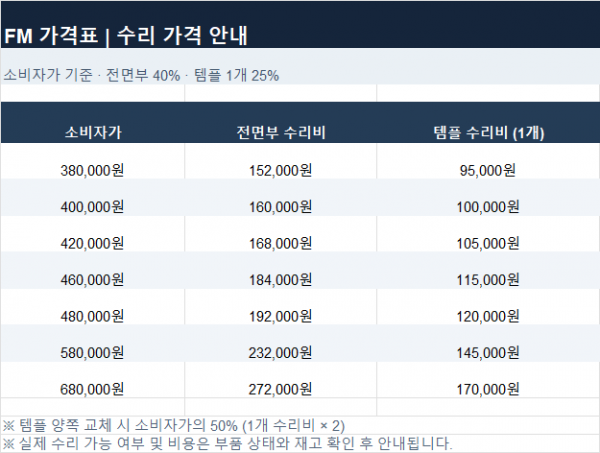This screenshot has width=600, height=453.
Task: Select the 184,000원 cell
Action: click(280, 270)
